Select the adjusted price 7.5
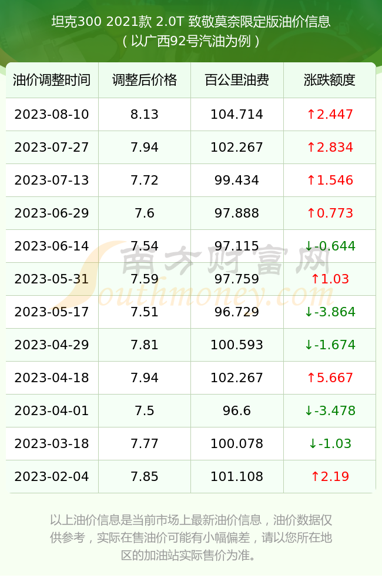Image resolution: width=382 pixels, height=588 pixels. [x=145, y=411]
